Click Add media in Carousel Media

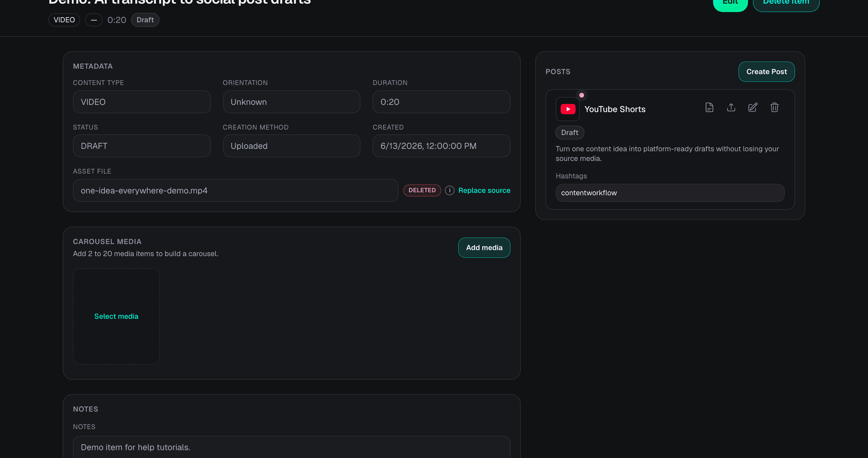pyautogui.click(x=484, y=247)
